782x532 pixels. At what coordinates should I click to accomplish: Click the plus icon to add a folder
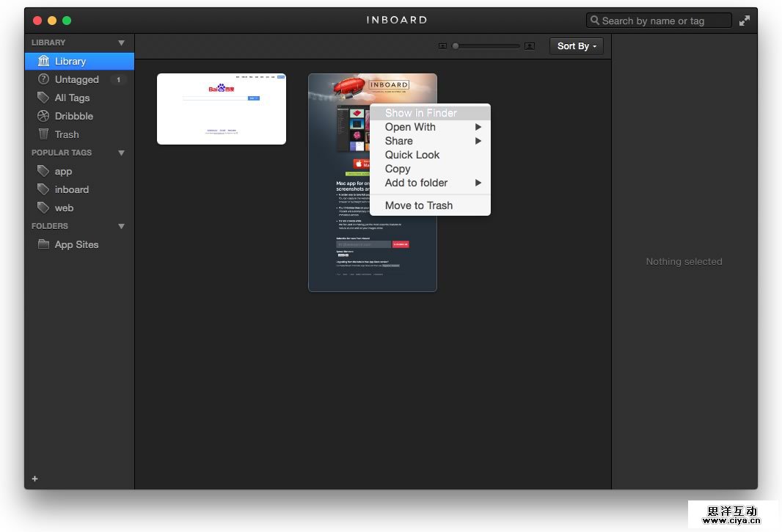coord(35,478)
